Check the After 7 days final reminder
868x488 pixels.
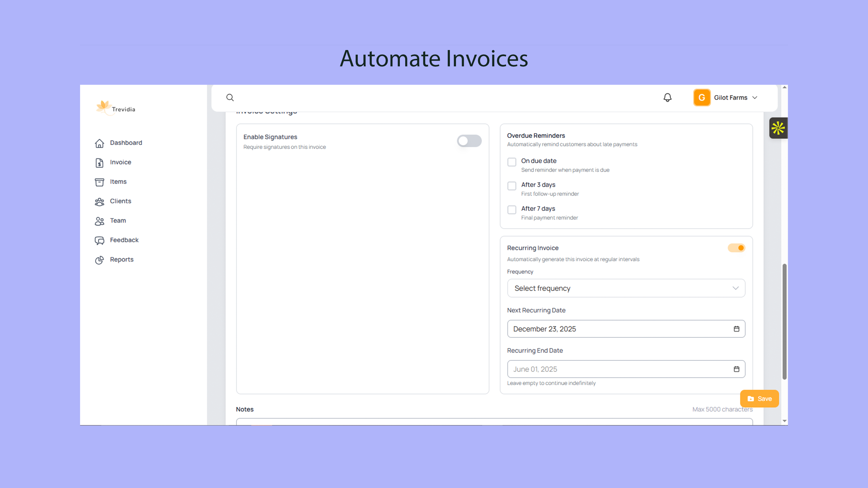coord(512,210)
